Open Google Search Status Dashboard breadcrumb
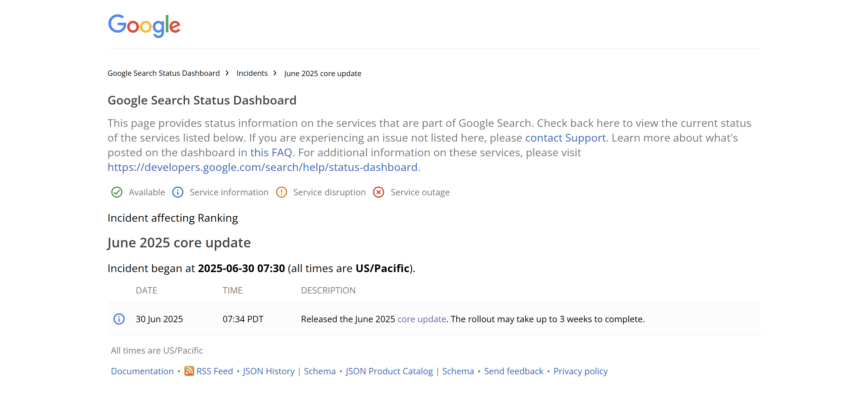 pyautogui.click(x=164, y=73)
